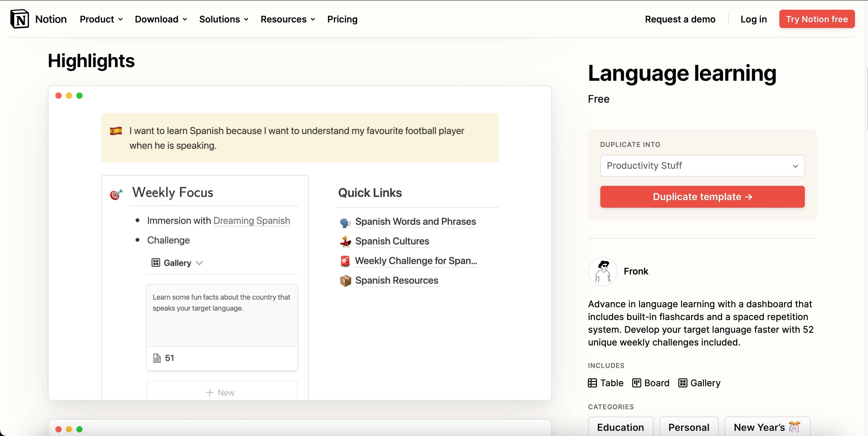Click the dancer icon beside Spanish Cultures
This screenshot has height=436, width=868.
coord(345,241)
